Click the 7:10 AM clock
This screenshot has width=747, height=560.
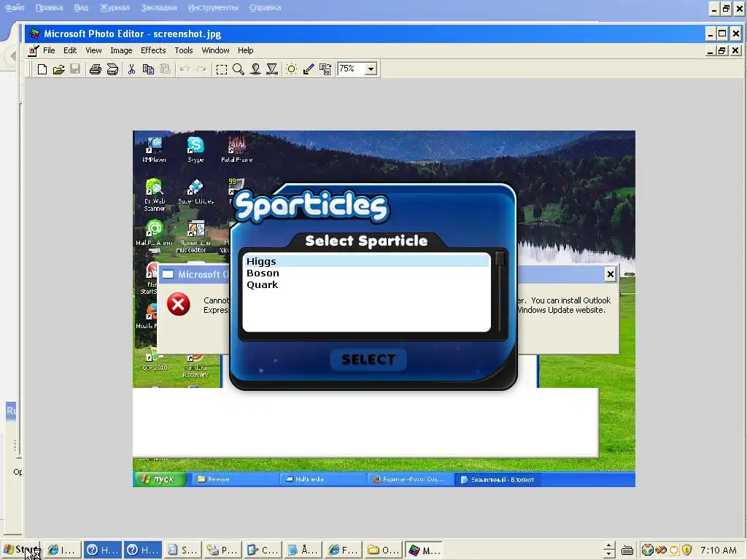(x=719, y=550)
